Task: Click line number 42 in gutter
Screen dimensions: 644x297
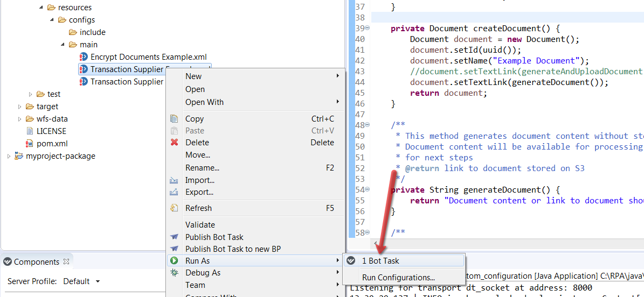Action: click(359, 61)
